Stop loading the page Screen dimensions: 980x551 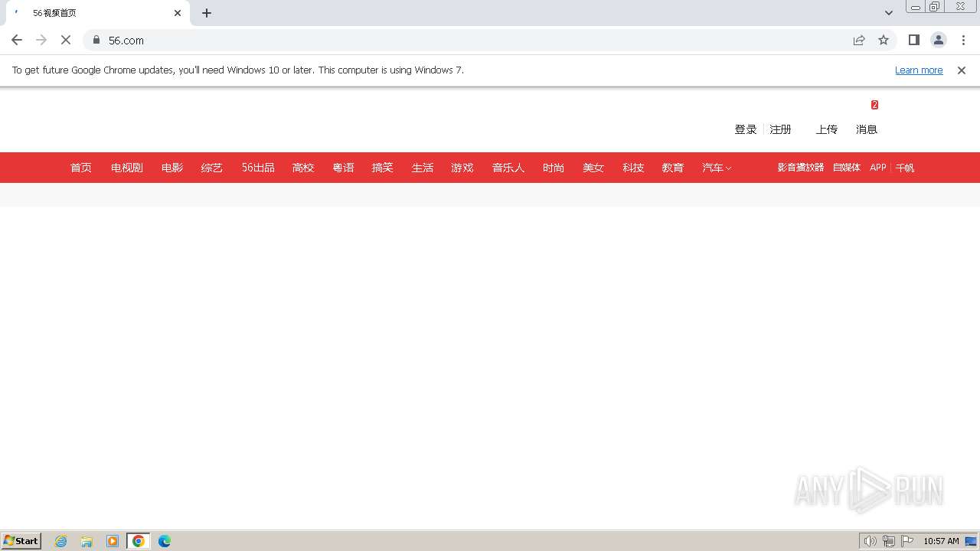pos(66,40)
